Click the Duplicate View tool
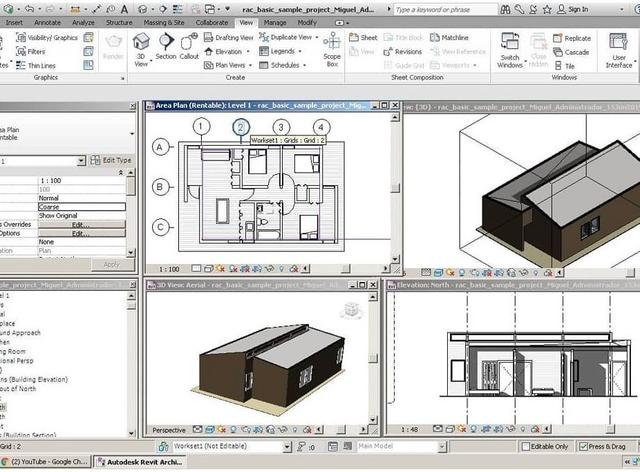The image size is (640, 472). (286, 37)
